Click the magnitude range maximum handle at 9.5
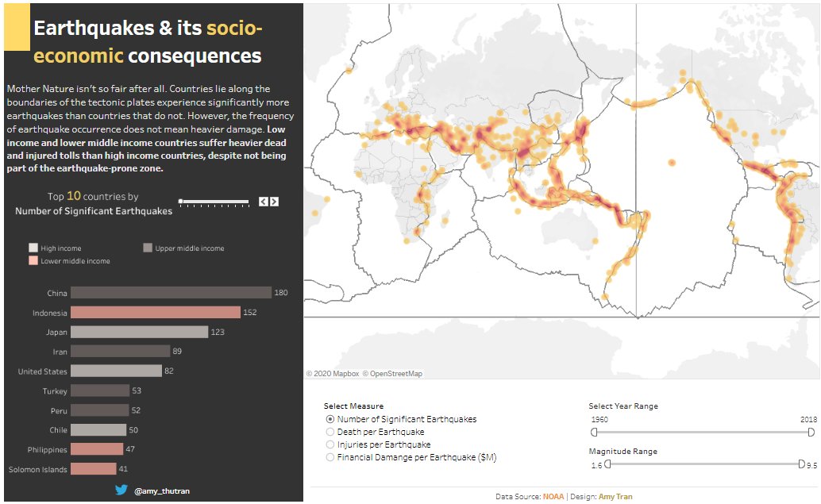The width and height of the screenshot is (821, 504). pos(801,464)
